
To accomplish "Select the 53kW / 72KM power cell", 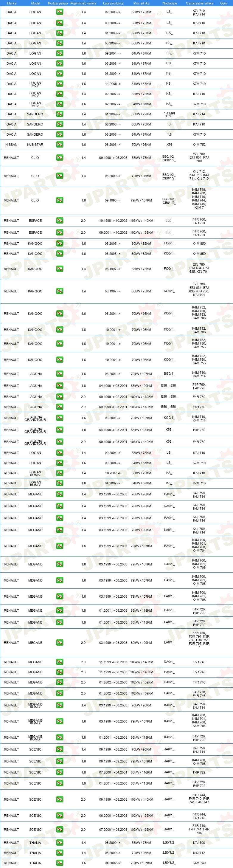I will pyautogui.click(x=142, y=114).
